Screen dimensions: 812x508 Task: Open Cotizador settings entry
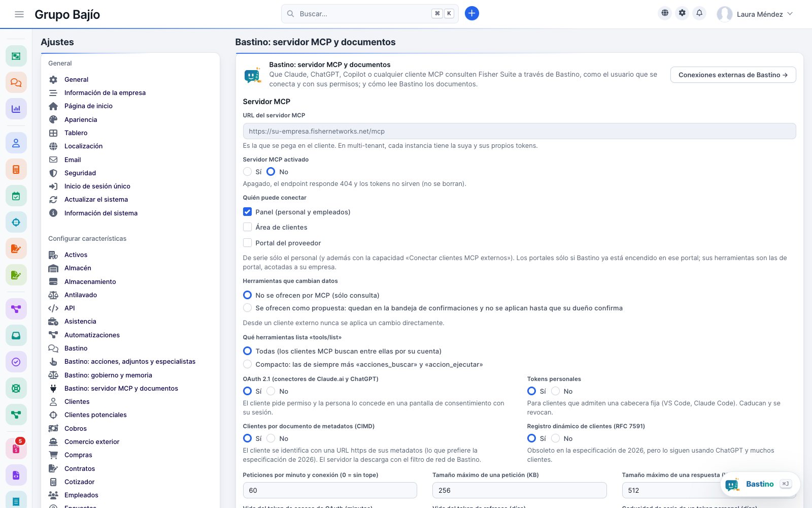click(x=79, y=482)
